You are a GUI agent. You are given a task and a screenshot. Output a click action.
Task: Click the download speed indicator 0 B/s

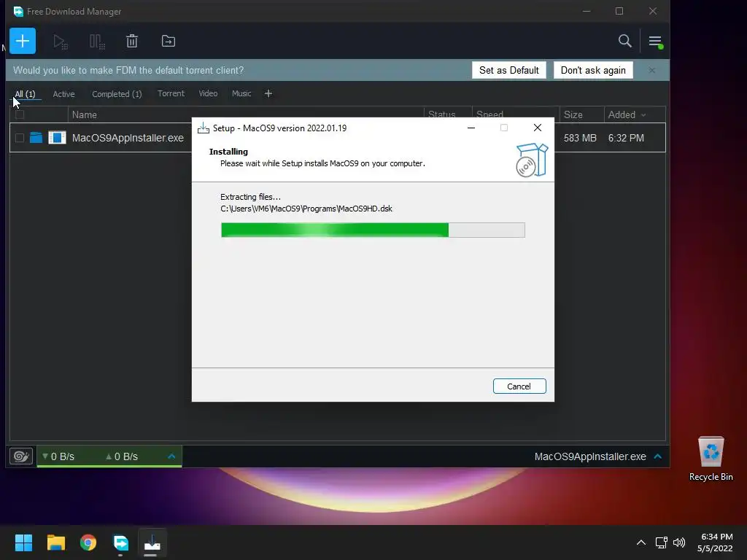tap(58, 456)
